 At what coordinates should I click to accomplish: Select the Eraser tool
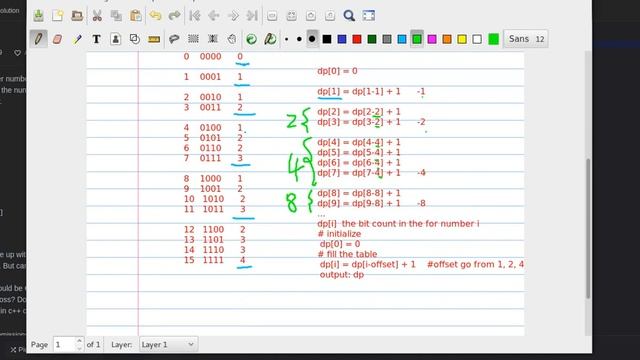[58, 39]
